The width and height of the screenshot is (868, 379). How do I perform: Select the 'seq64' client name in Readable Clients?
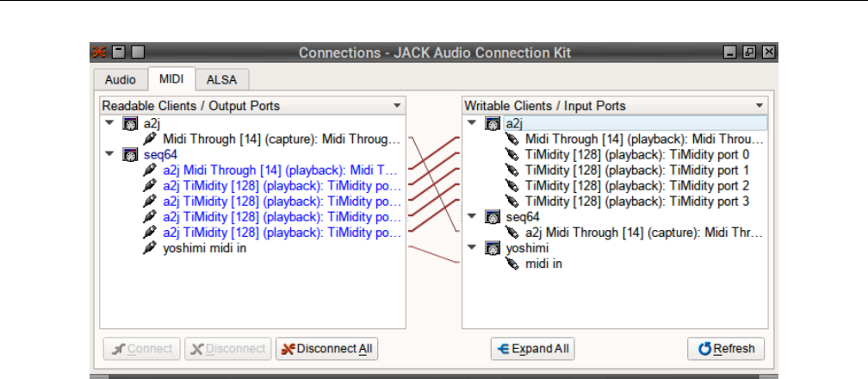click(160, 154)
